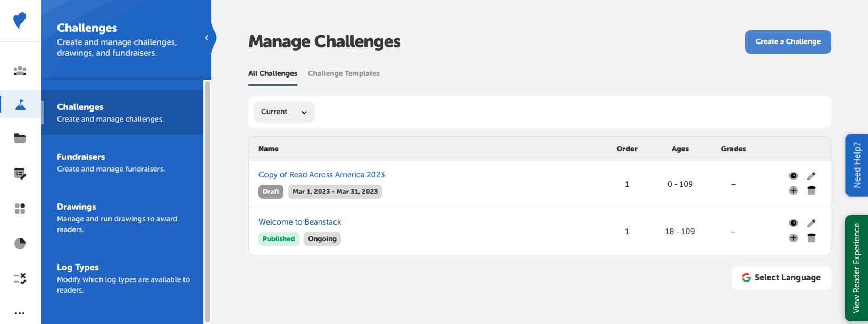The width and height of the screenshot is (868, 324).
Task: Open the checklist settings icon in sidebar
Action: pos(20,278)
